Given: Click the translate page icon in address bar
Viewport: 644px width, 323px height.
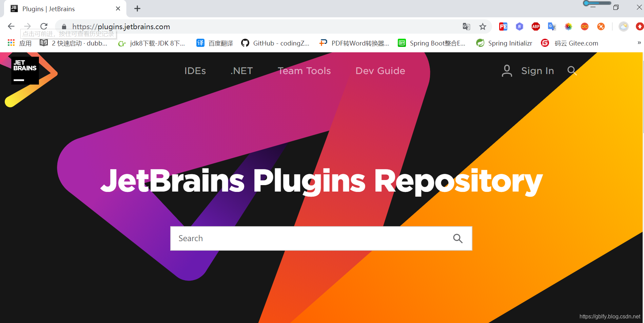Looking at the screenshot, I should coord(466,26).
